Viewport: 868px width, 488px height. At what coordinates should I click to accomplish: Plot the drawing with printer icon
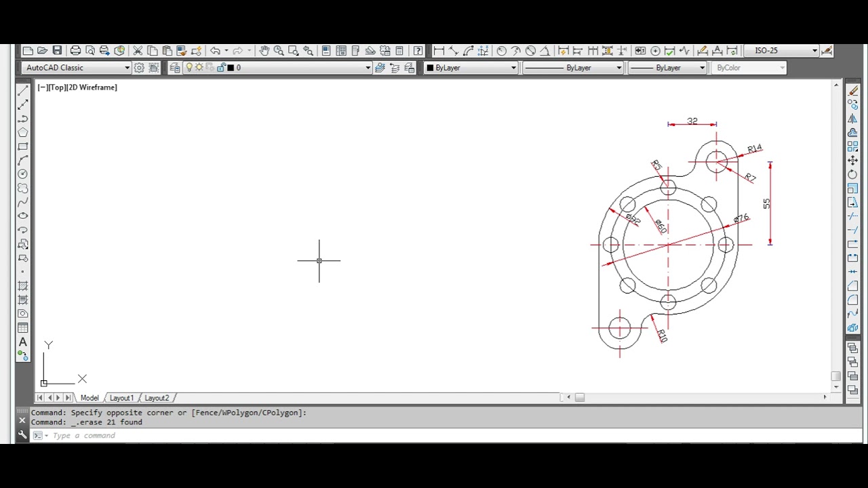click(x=75, y=51)
